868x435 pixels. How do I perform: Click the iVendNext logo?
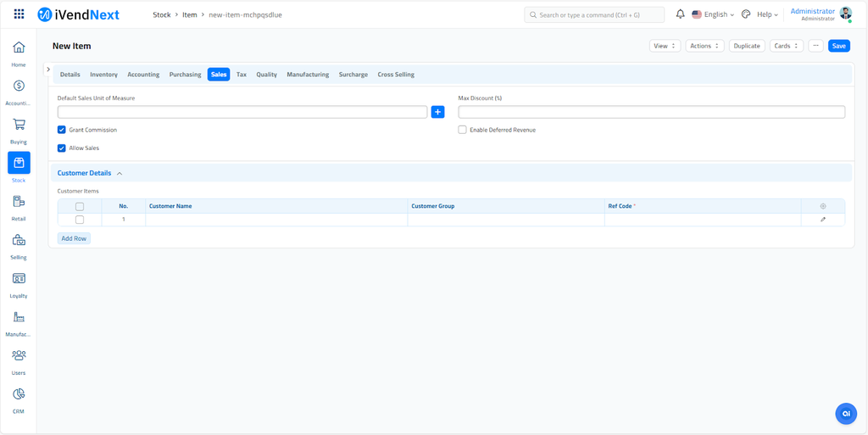pos(79,15)
